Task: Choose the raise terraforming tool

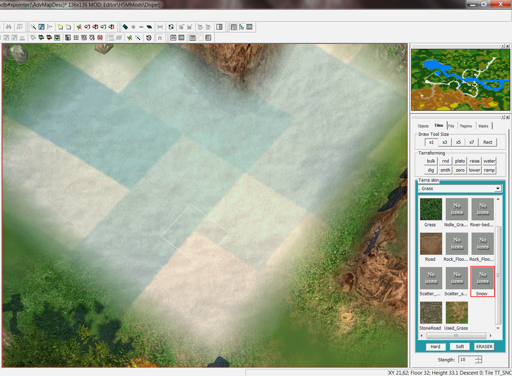Action: [474, 161]
